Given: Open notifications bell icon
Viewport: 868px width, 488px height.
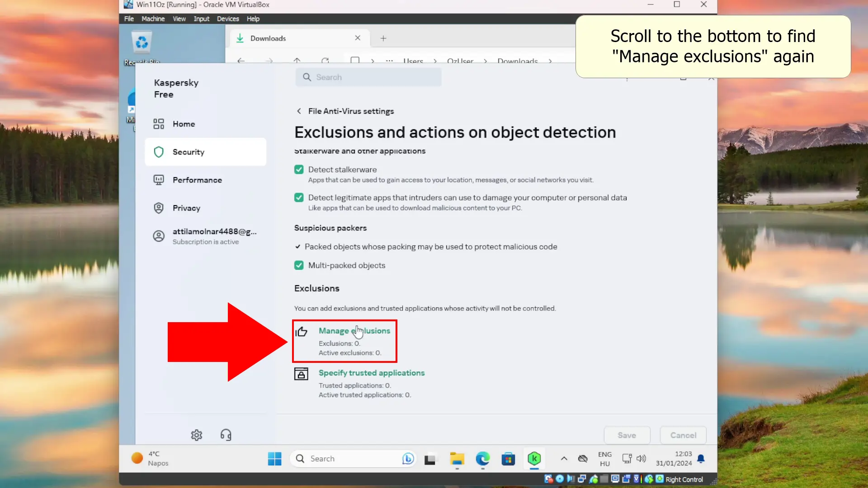Looking at the screenshot, I should pos(701,459).
